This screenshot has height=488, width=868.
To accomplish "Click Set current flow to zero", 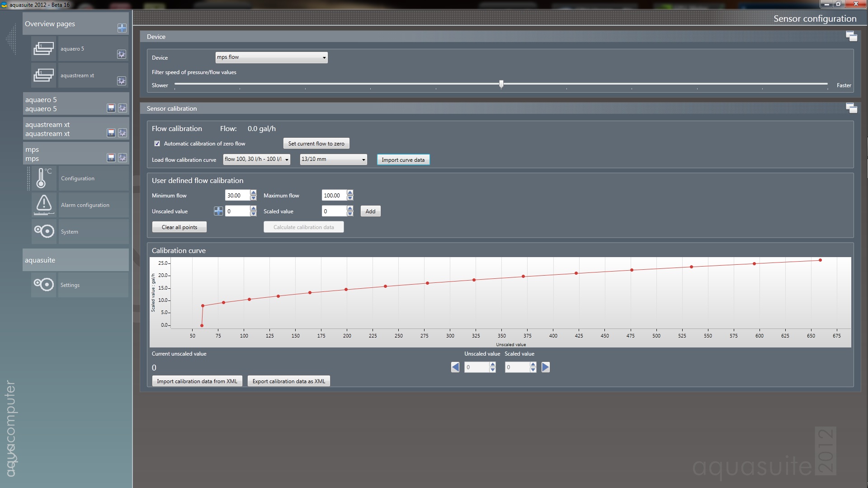I will (x=316, y=144).
